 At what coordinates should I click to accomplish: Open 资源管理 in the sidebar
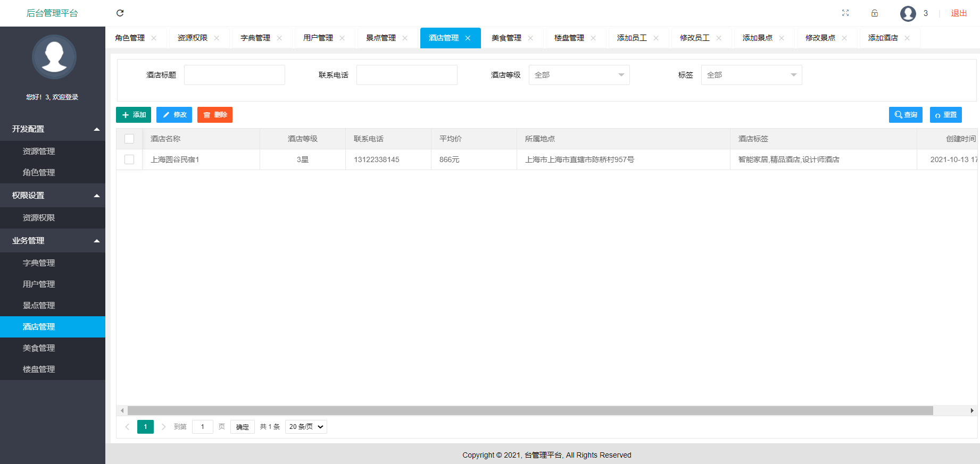pos(53,151)
